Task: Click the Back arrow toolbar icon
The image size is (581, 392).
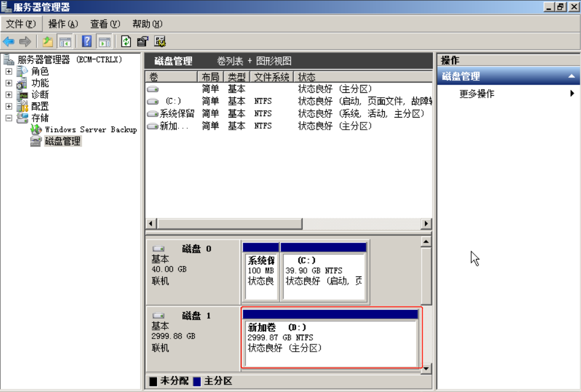Action: tap(9, 41)
